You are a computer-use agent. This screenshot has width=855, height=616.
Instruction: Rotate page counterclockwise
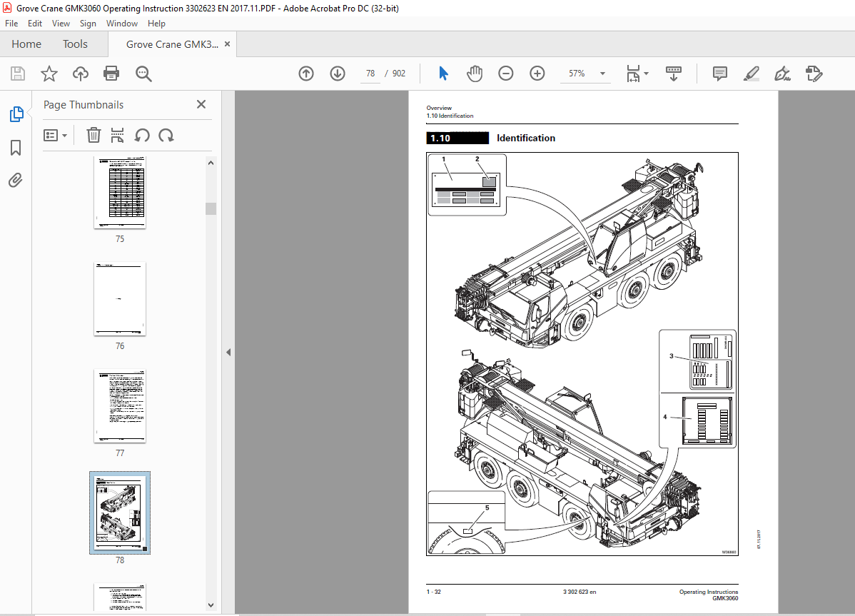coord(142,135)
